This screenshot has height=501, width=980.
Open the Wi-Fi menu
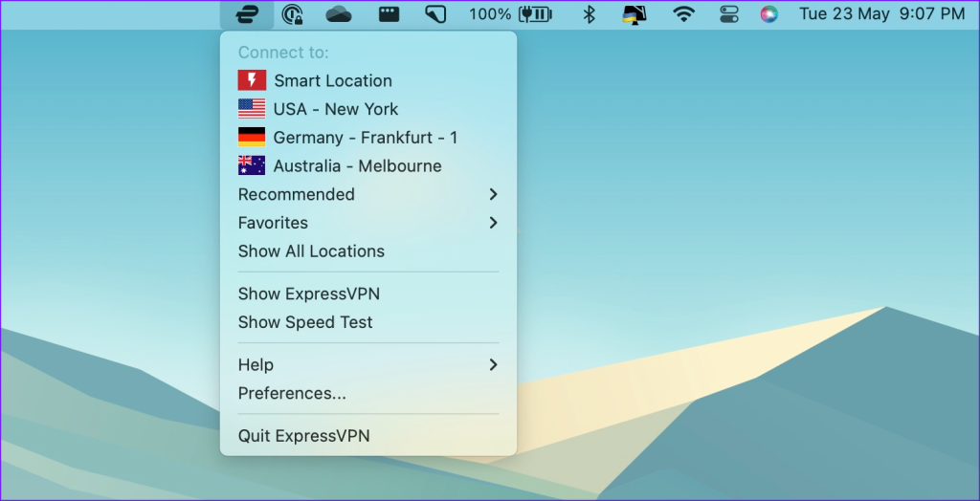tap(683, 14)
